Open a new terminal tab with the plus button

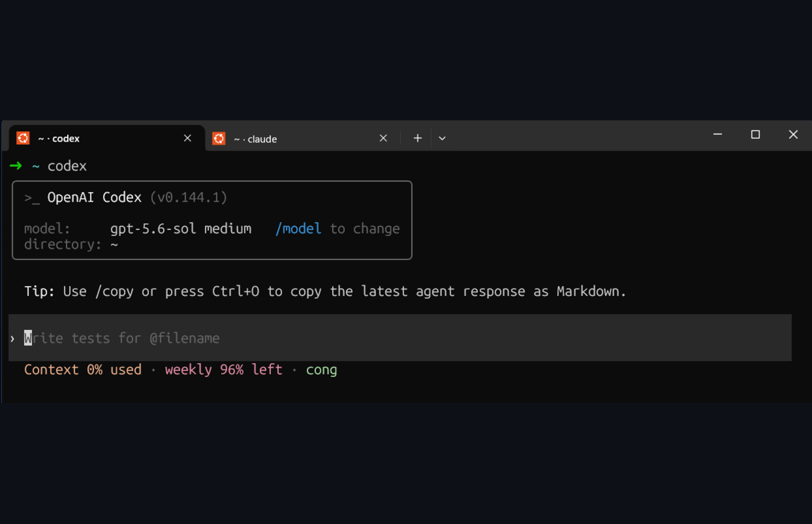click(417, 138)
